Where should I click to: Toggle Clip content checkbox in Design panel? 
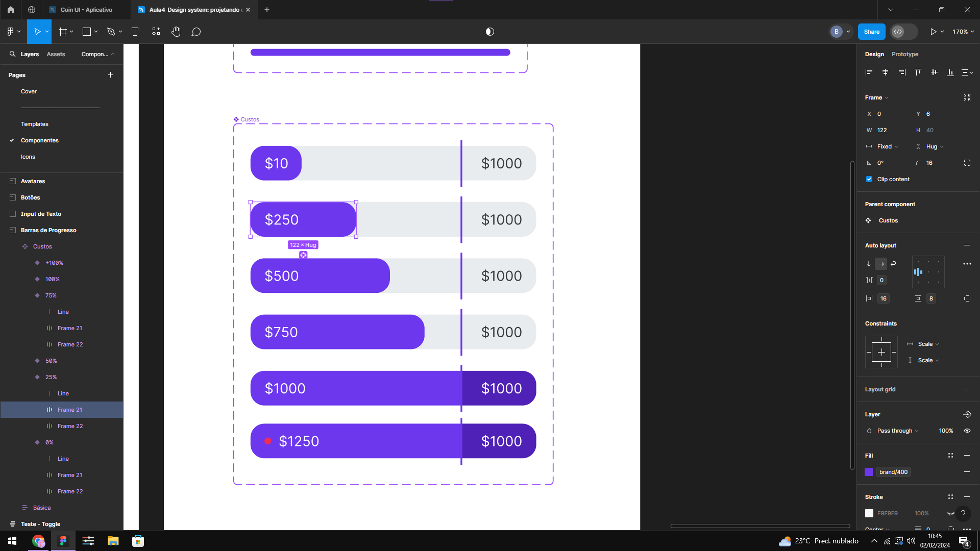tap(869, 179)
